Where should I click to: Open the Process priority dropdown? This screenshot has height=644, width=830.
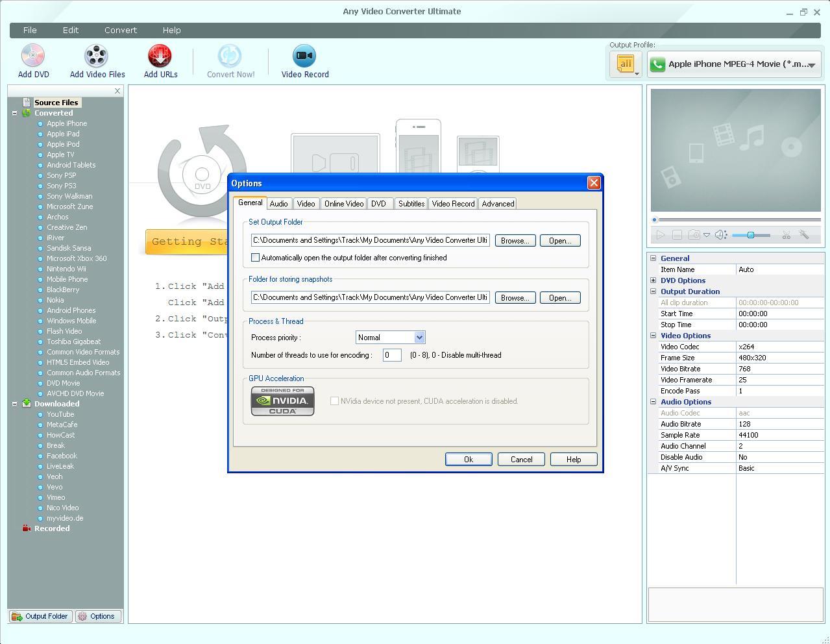click(x=419, y=338)
